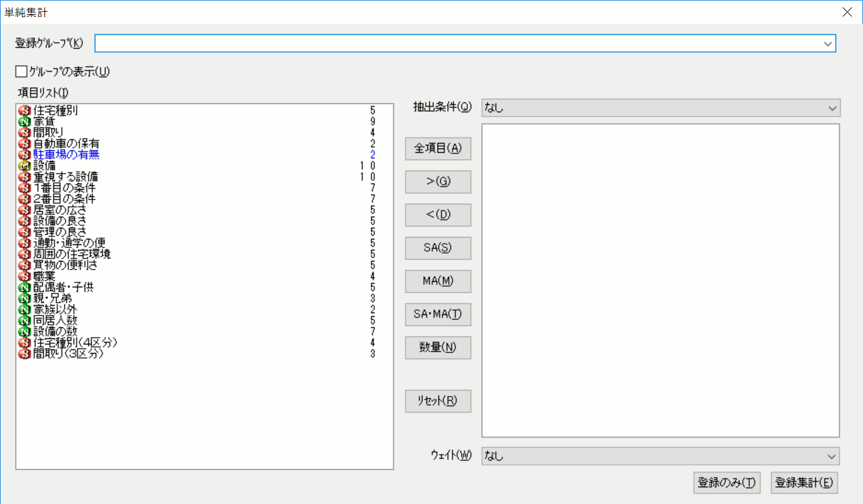Click the S icon beside 居室の広さ
This screenshot has height=504, width=863.
(x=25, y=210)
